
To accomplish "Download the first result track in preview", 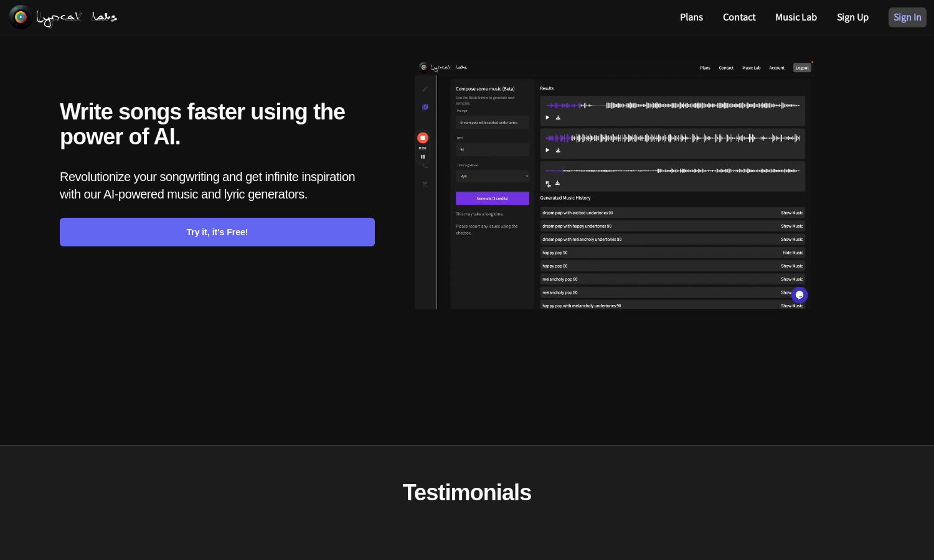I will click(558, 118).
